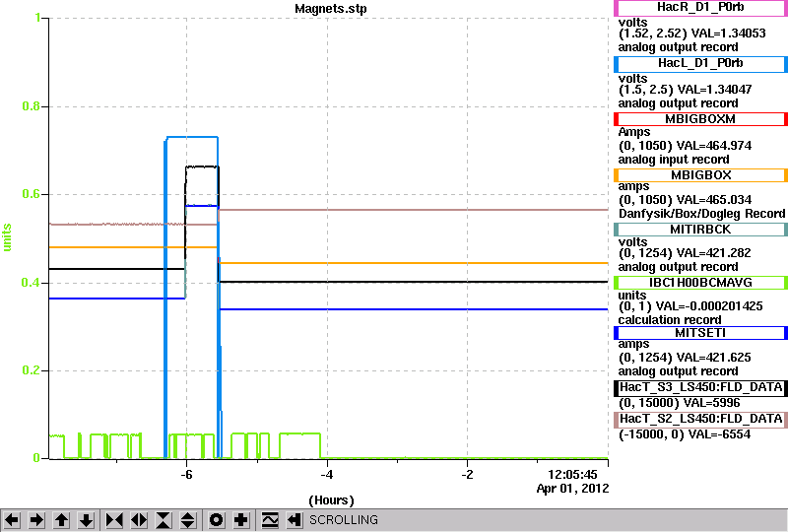
Task: Click the VAL=465.034 readout
Action: pos(685,200)
